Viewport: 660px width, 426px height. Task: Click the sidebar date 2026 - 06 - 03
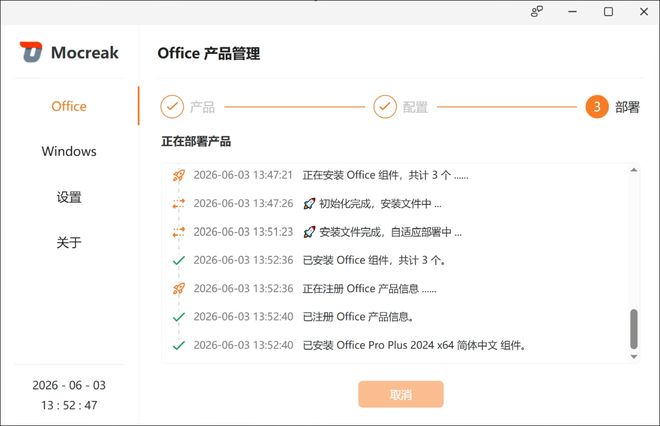pos(69,385)
